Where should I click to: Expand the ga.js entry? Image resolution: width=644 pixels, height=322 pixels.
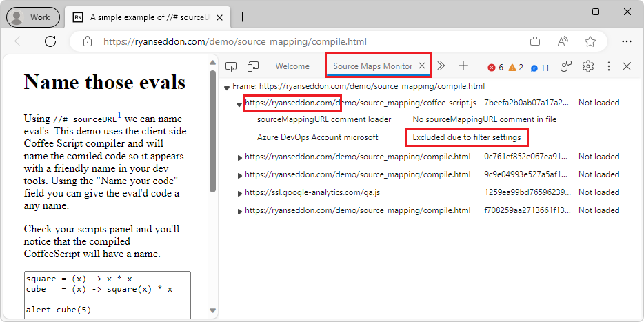pyautogui.click(x=240, y=193)
